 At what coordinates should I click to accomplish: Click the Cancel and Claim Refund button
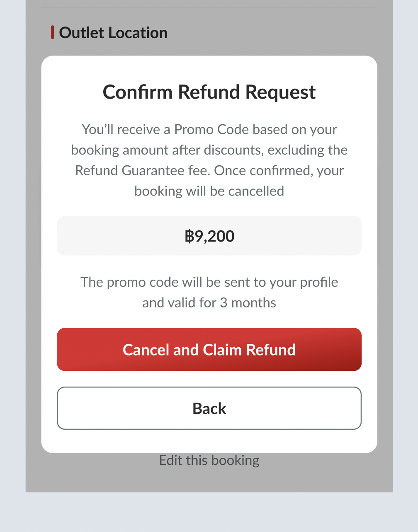point(209,349)
